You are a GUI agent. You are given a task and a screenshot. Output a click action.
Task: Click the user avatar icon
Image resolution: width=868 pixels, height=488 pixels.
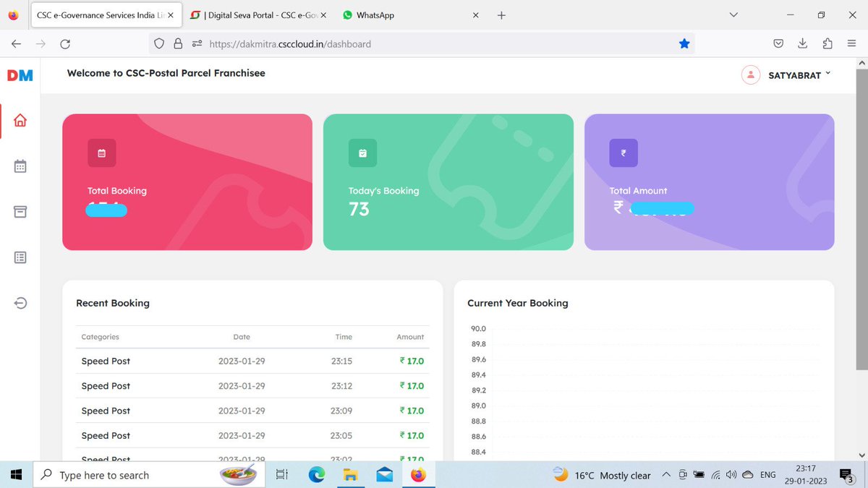tap(751, 74)
